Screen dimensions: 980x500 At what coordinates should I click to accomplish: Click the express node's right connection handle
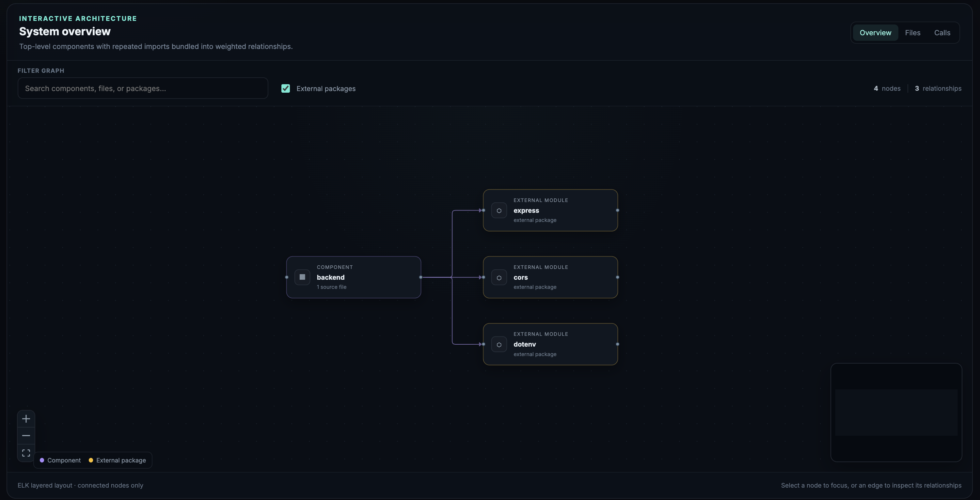click(x=617, y=210)
